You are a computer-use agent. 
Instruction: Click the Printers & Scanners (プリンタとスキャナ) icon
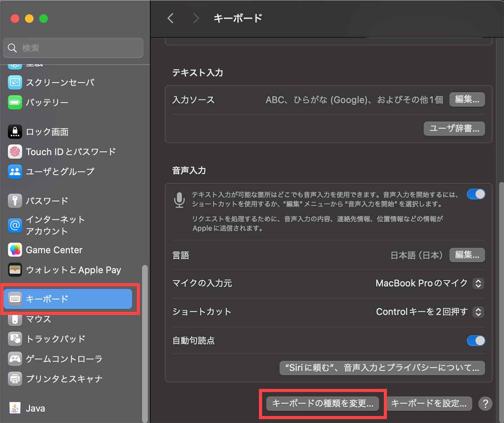(x=15, y=378)
